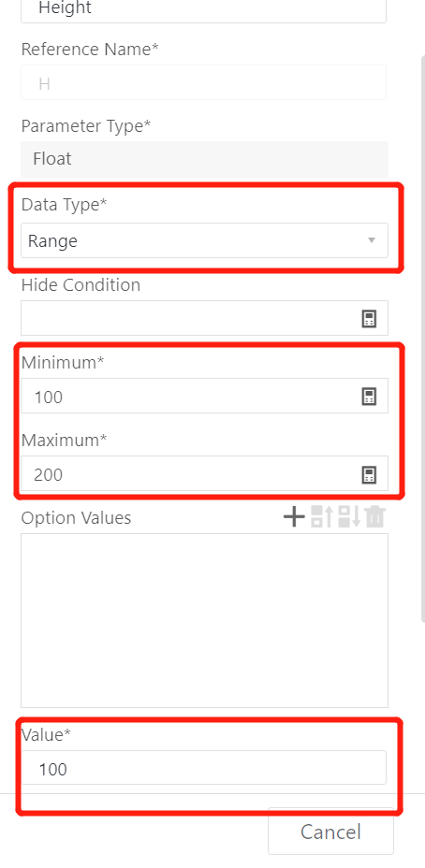Click the Parameter Type Float field
The height and width of the screenshot is (868, 425).
tap(204, 159)
